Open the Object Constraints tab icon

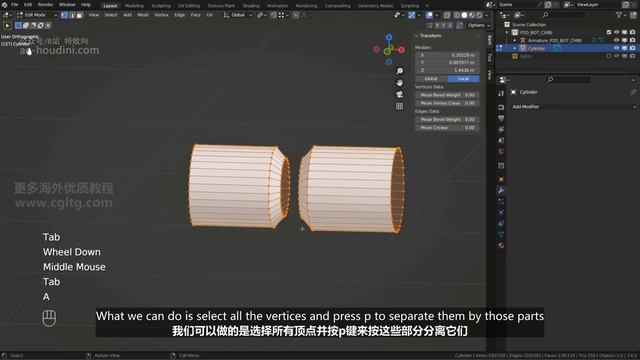501,224
